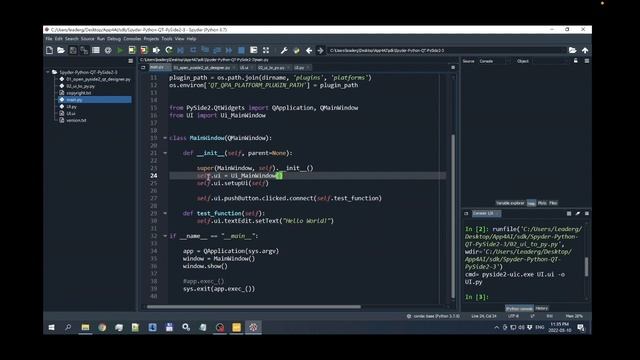Switch to the UI.py editor tab

(x=302, y=67)
